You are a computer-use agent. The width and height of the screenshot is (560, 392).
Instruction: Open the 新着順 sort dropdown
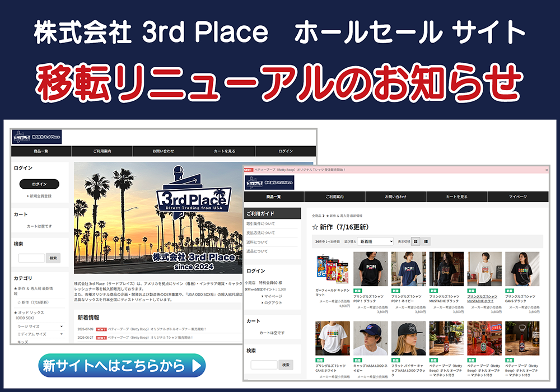click(x=375, y=242)
